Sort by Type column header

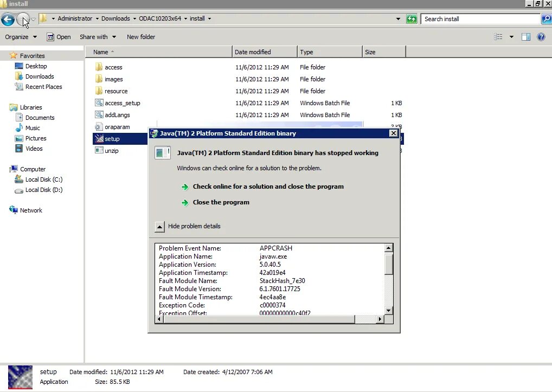pos(330,52)
